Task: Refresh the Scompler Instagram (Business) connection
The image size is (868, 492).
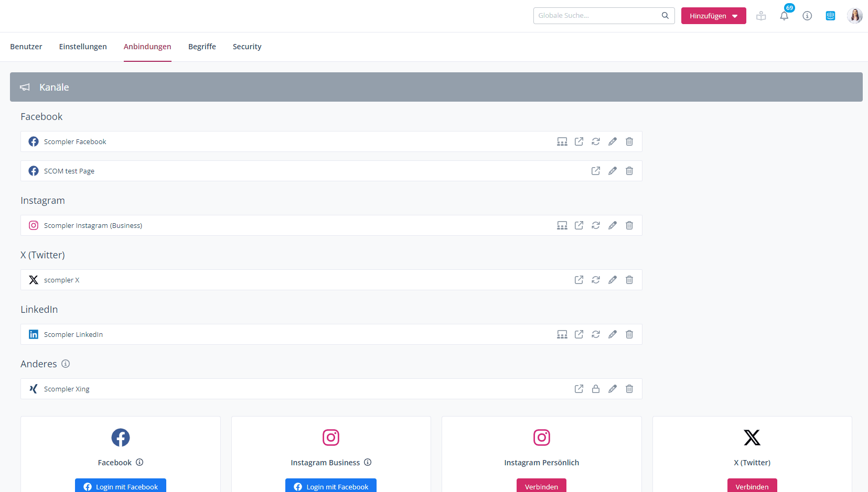Action: [x=596, y=225]
